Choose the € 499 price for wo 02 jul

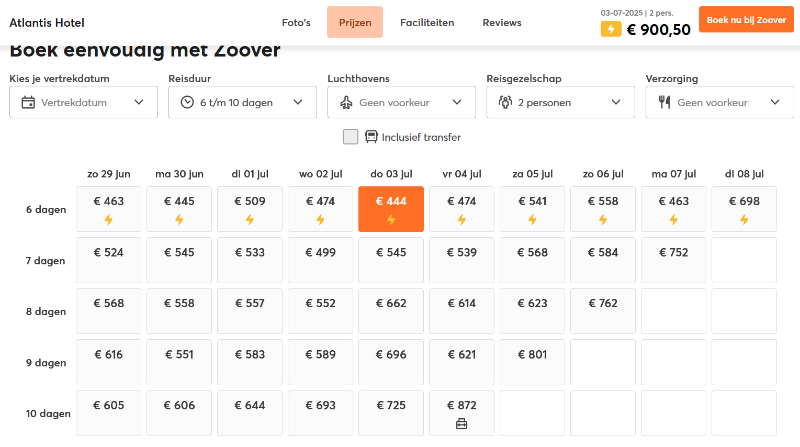[320, 260]
